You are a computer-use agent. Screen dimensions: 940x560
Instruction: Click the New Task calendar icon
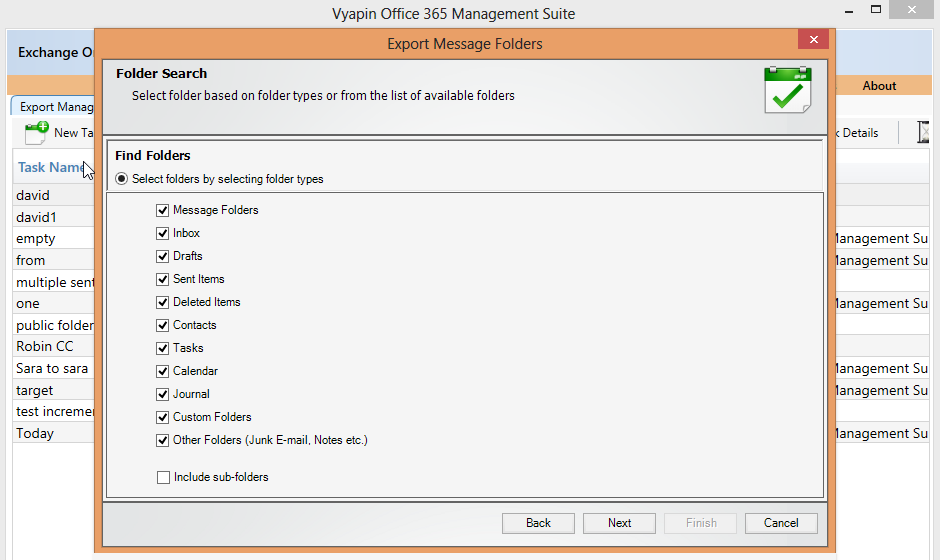pos(36,133)
